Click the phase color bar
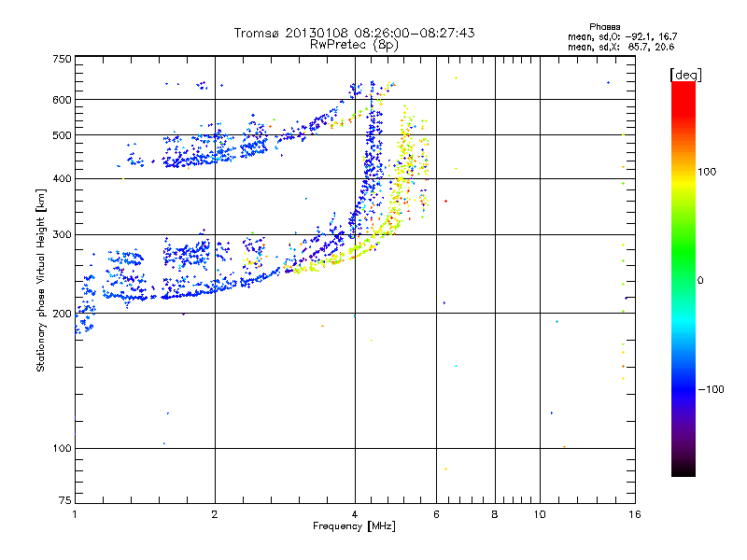Viewport: 747px width, 560px height. pos(684,278)
